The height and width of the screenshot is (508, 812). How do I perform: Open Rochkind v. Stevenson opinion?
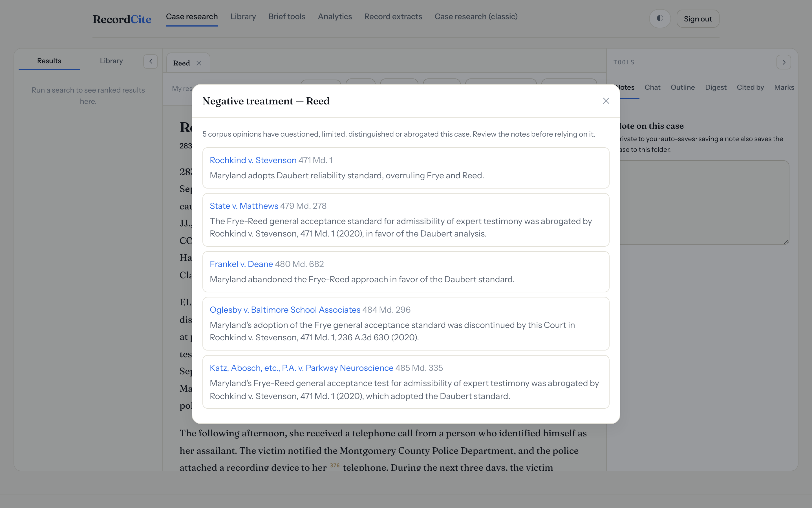[x=253, y=160]
